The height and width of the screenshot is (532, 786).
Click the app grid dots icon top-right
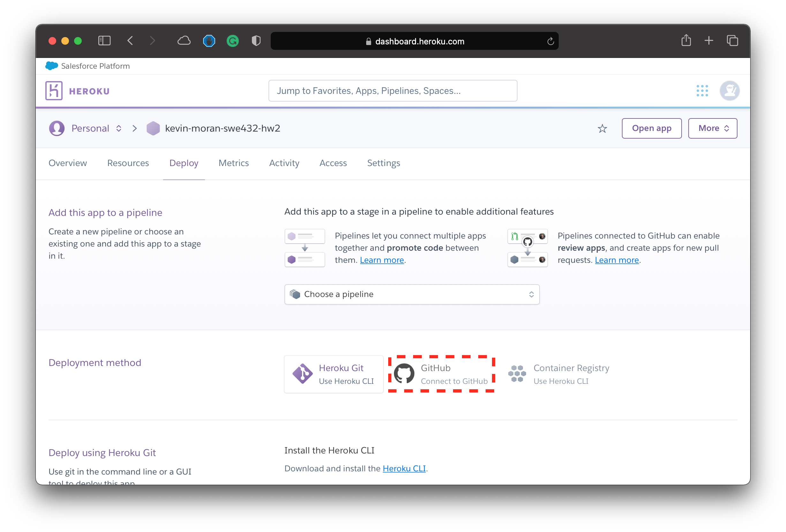702,90
